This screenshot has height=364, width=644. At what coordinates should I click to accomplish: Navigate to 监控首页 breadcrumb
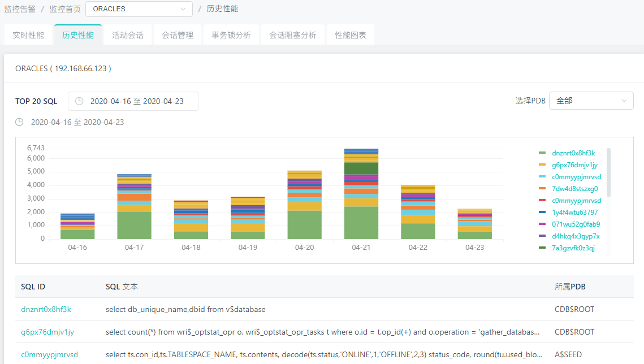pyautogui.click(x=65, y=9)
